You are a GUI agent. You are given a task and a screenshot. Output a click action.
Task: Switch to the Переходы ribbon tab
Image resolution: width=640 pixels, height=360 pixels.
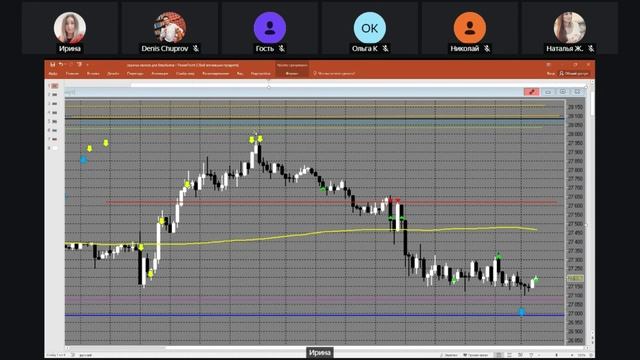click(x=135, y=73)
